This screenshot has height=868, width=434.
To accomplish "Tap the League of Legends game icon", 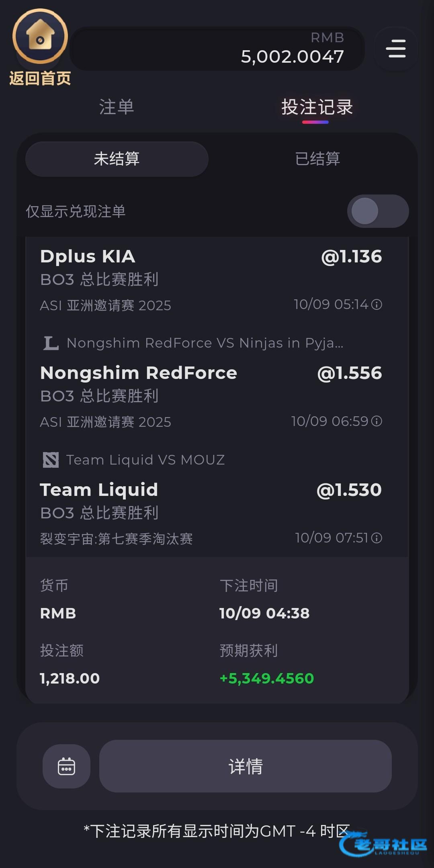I will 51,343.
